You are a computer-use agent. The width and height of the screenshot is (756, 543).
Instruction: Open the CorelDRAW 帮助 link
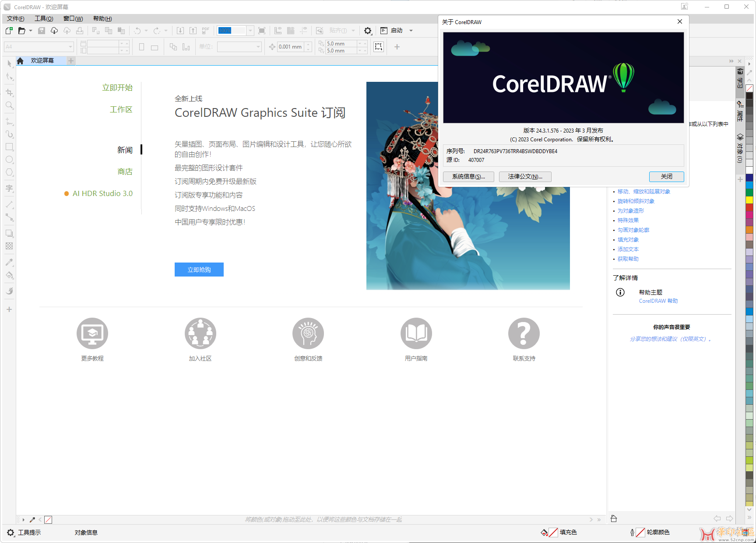(x=658, y=301)
